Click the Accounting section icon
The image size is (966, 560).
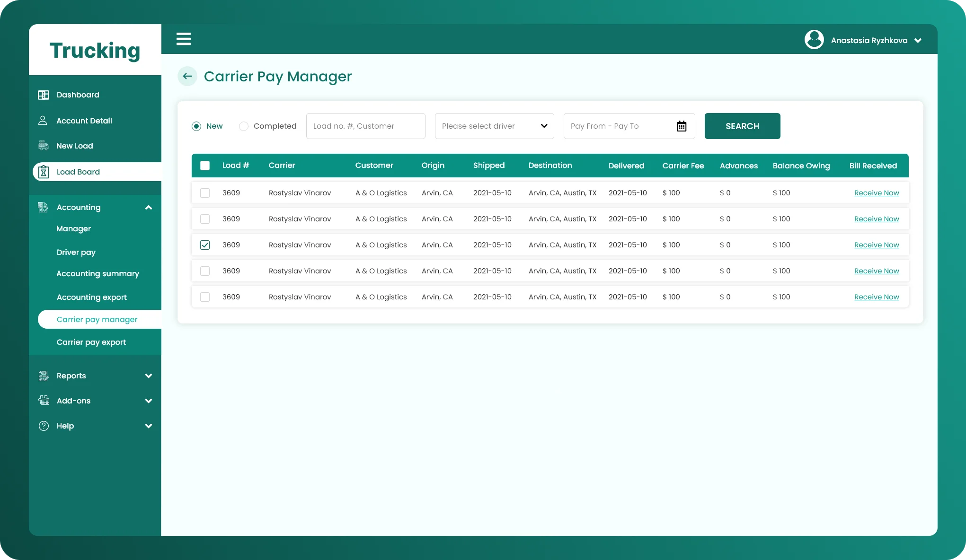tap(43, 207)
